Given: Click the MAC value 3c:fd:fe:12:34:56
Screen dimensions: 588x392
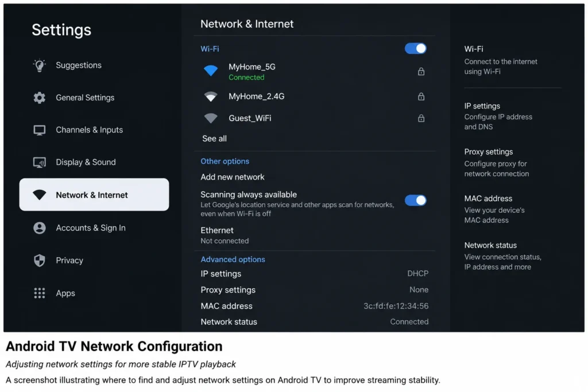Looking at the screenshot, I should tap(396, 306).
